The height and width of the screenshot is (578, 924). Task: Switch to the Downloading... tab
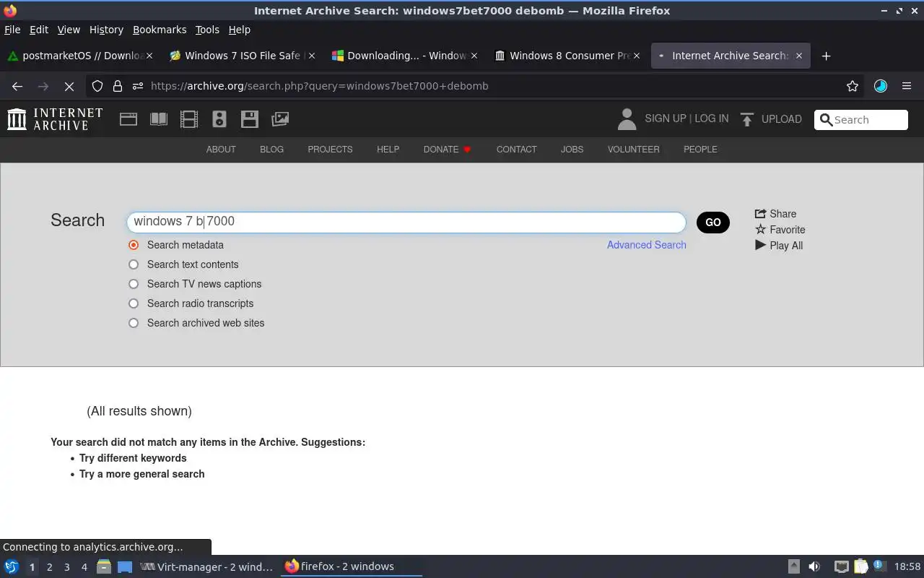coord(404,56)
